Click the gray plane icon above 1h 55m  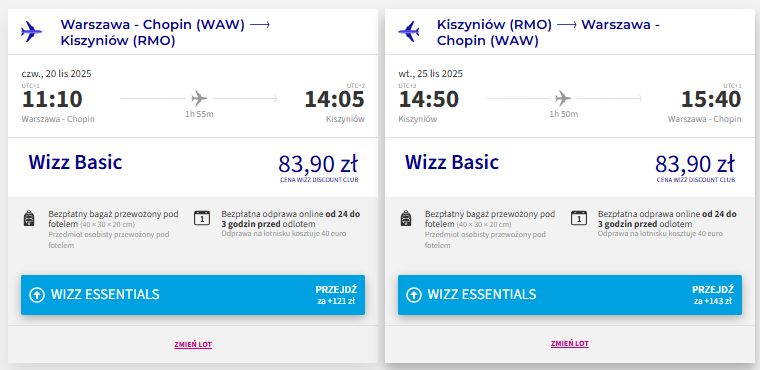point(199,98)
